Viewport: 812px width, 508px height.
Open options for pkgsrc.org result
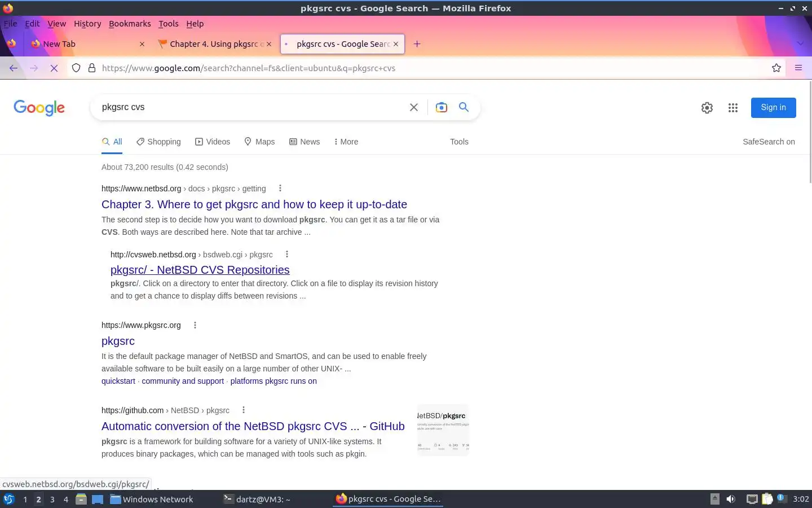click(195, 325)
